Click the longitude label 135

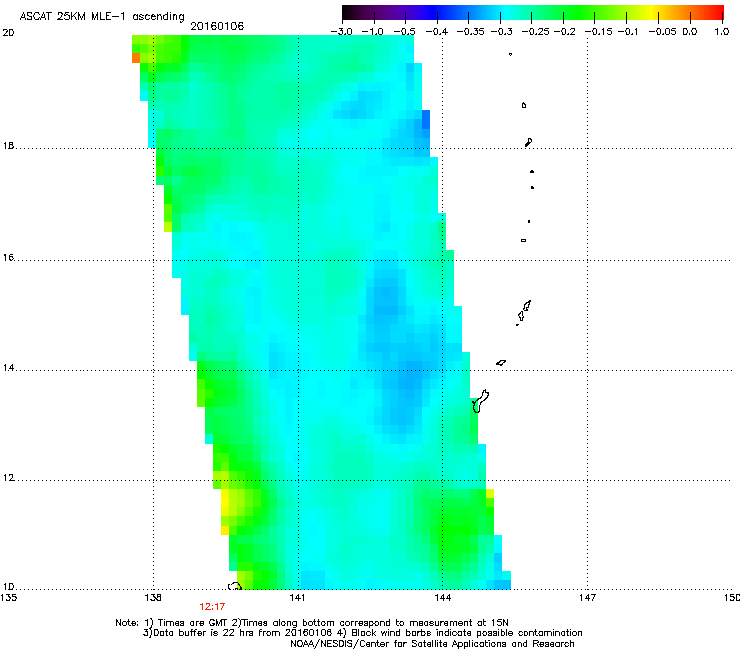point(9,598)
